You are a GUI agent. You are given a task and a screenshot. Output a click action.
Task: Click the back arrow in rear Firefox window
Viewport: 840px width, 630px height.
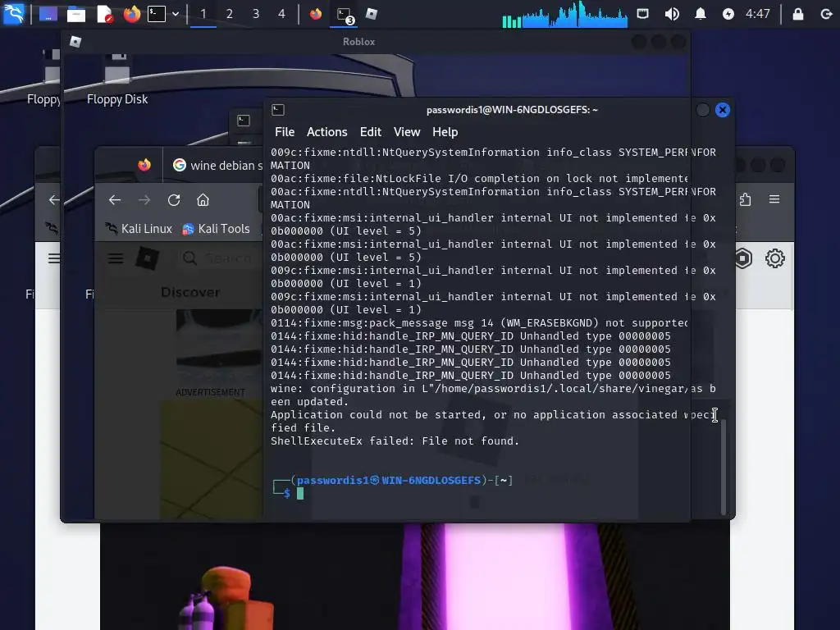(53, 200)
